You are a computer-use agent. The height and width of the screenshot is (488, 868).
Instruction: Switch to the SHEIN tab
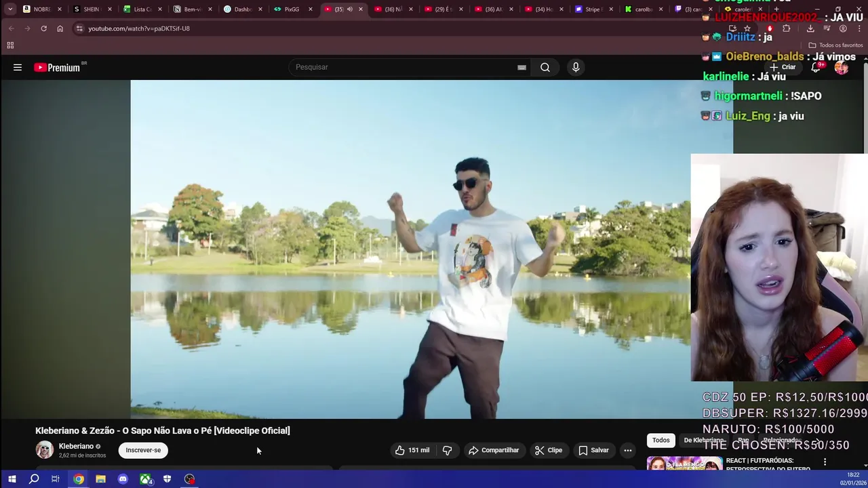click(x=92, y=9)
